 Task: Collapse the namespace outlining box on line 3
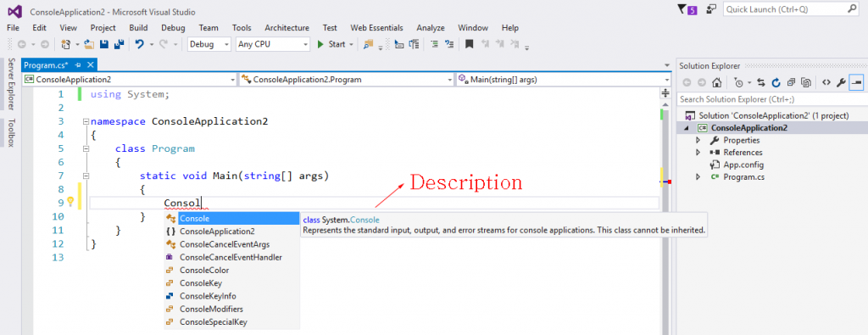click(86, 121)
